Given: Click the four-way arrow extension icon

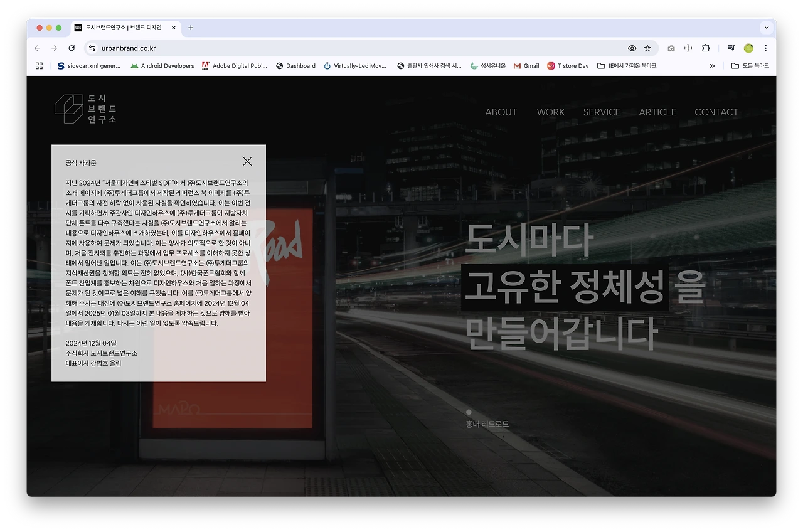Looking at the screenshot, I should click(x=688, y=48).
